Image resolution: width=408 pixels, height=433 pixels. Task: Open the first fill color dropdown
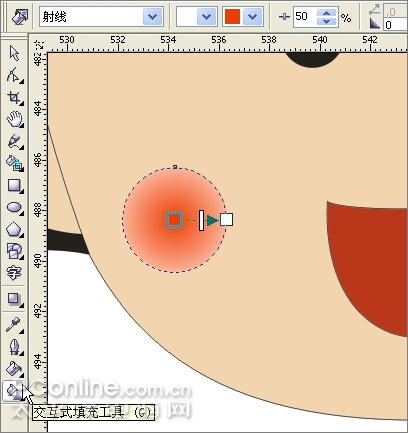click(197, 16)
